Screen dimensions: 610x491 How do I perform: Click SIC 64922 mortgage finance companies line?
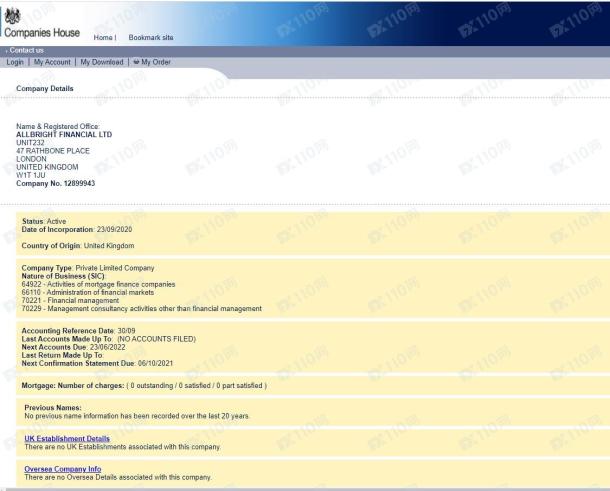(x=98, y=284)
